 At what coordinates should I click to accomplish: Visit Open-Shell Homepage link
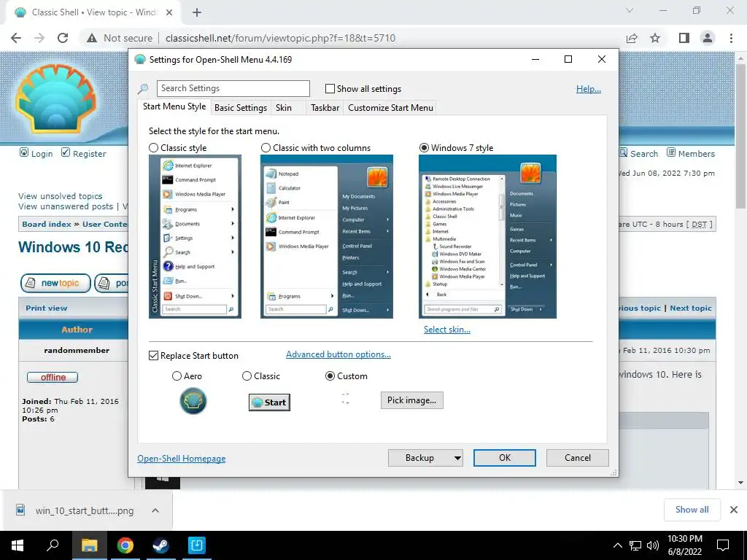coord(181,459)
